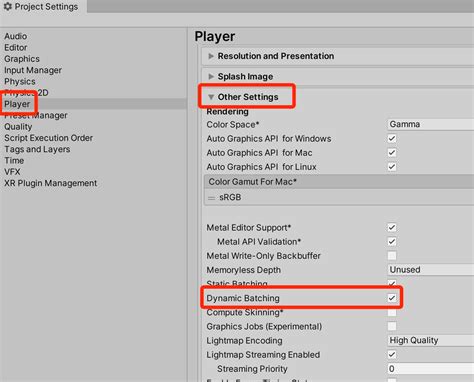Open Audio settings category
Viewport: 474px width, 382px height.
click(15, 36)
